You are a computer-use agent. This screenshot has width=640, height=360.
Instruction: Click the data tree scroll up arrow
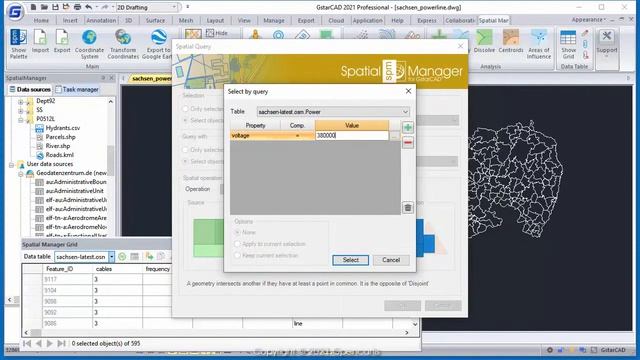tap(111, 101)
